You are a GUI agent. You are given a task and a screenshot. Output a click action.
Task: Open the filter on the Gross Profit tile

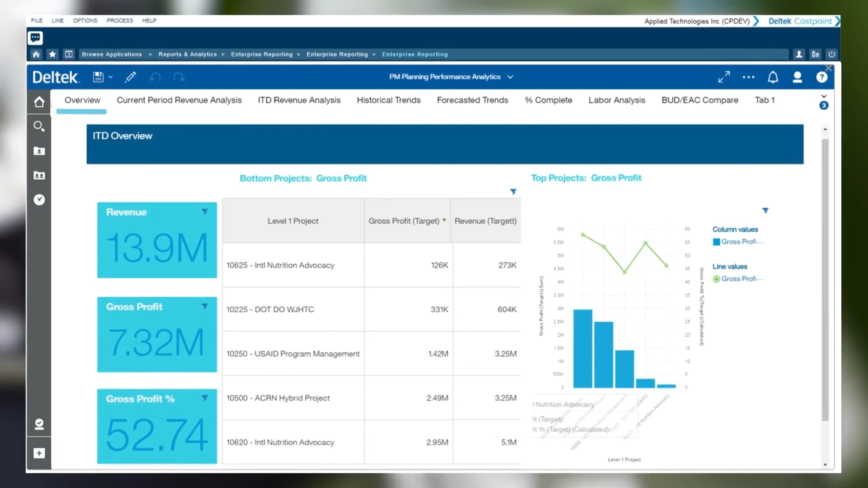205,306
